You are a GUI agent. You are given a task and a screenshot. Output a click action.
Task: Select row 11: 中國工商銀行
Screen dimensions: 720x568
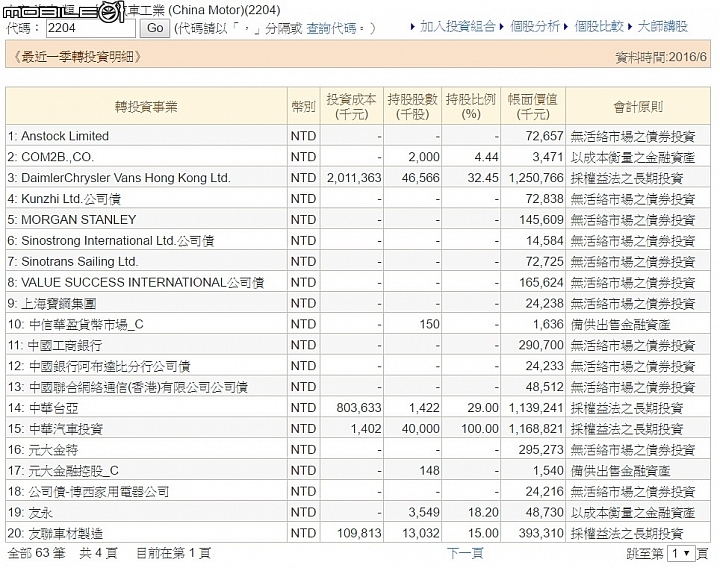(358, 345)
